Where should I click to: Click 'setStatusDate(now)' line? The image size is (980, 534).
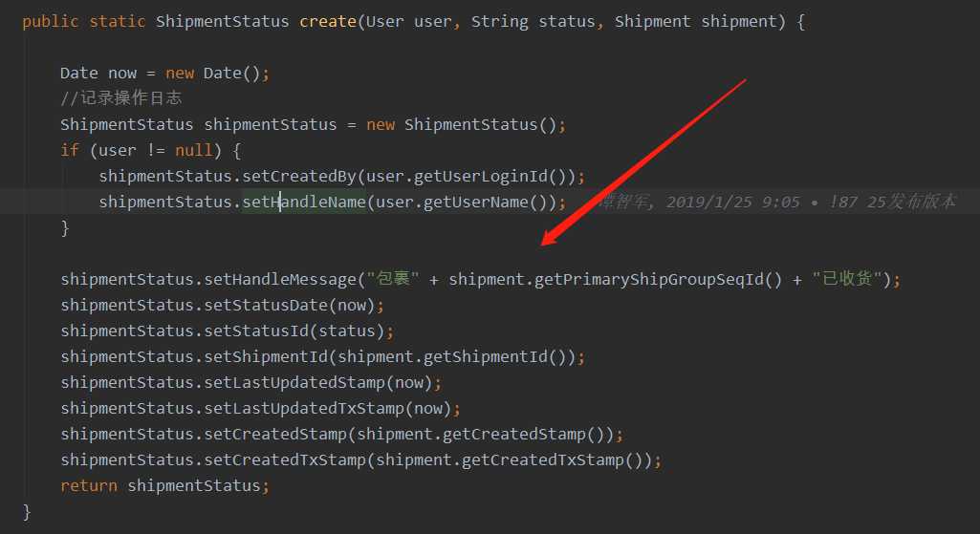coord(222,305)
